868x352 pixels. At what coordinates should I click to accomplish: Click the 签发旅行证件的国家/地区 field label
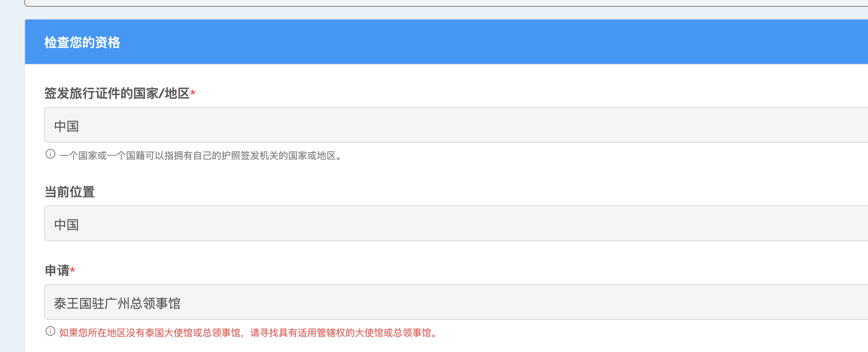click(x=117, y=93)
